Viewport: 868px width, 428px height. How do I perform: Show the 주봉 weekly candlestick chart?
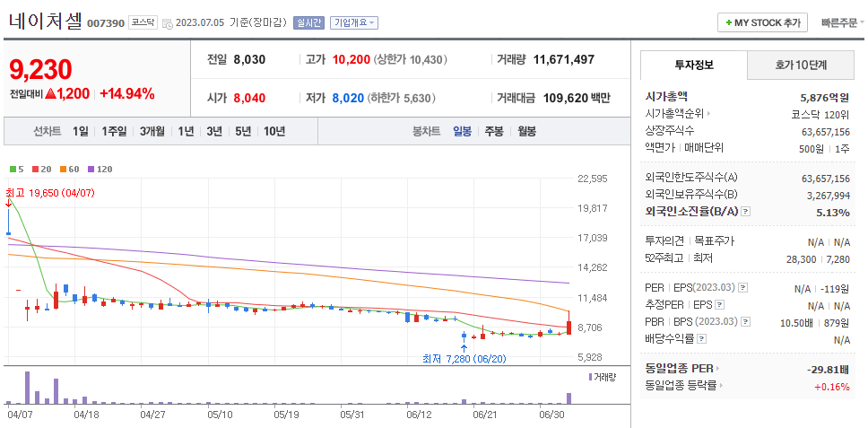point(494,132)
